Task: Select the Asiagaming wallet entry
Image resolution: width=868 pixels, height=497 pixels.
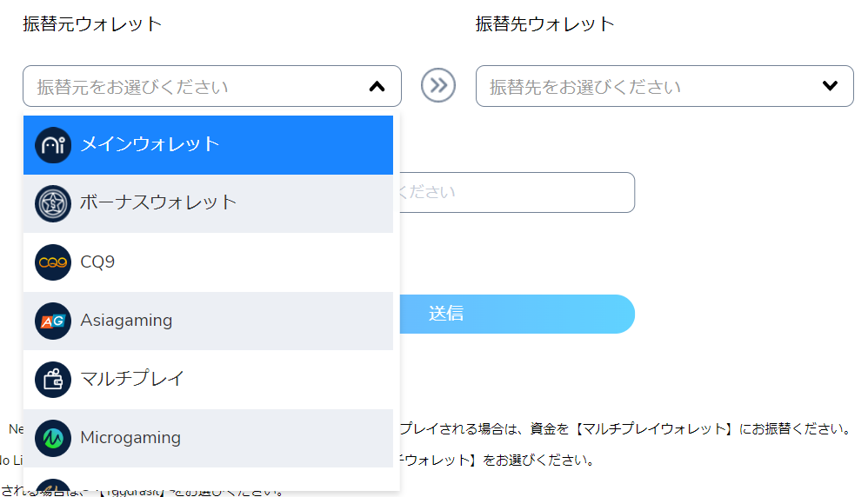Action: pyautogui.click(x=126, y=321)
